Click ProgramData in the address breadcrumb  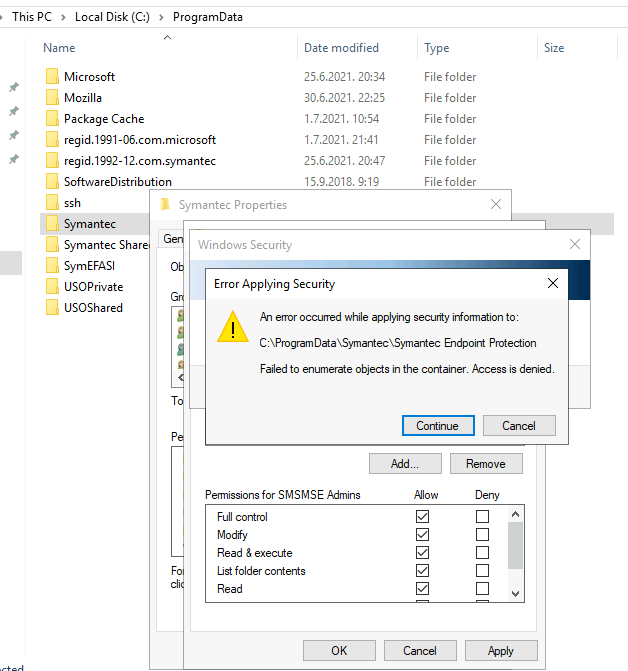click(x=208, y=17)
